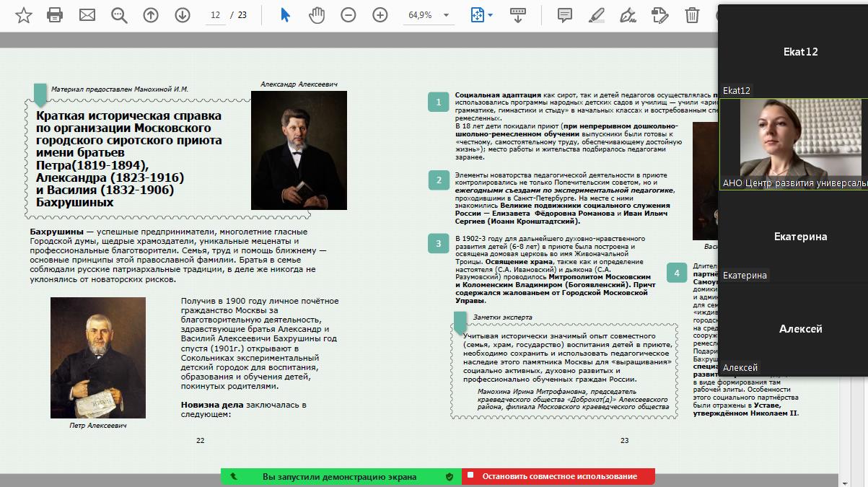Click the trash delete icon
868x487 pixels.
coord(692,15)
